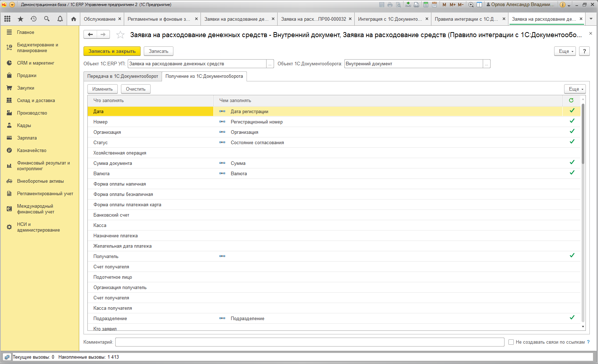Toggle update checkmark in Сумма документа row
The image size is (598, 364).
(572, 162)
